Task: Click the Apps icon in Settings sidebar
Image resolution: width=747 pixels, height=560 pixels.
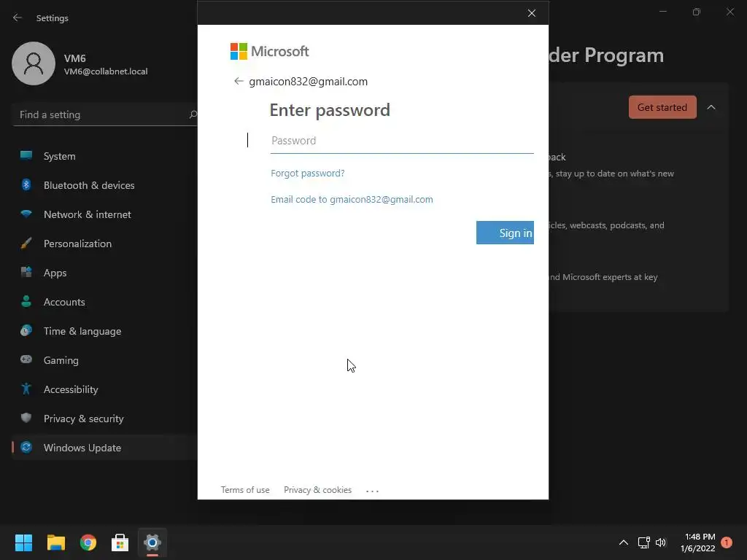Action: (26, 273)
